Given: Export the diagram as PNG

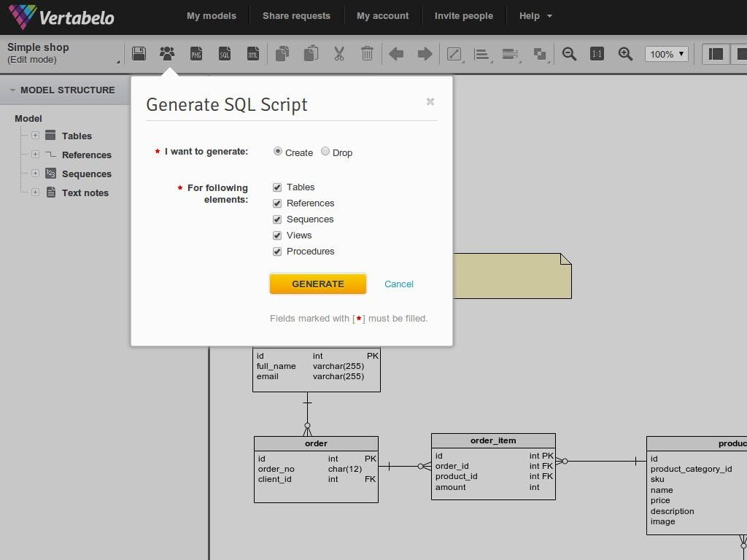Looking at the screenshot, I should click(196, 53).
